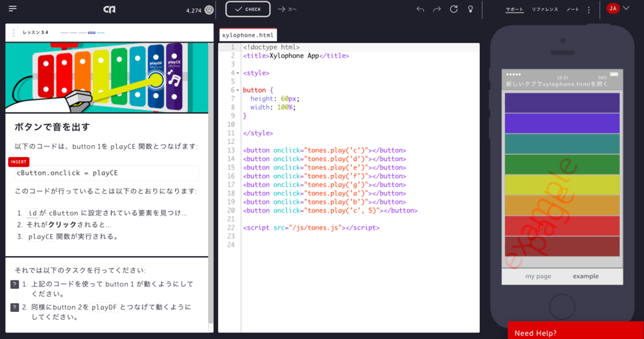Collapse the style block at line 4
This screenshot has height=339, width=644.
(x=238, y=73)
